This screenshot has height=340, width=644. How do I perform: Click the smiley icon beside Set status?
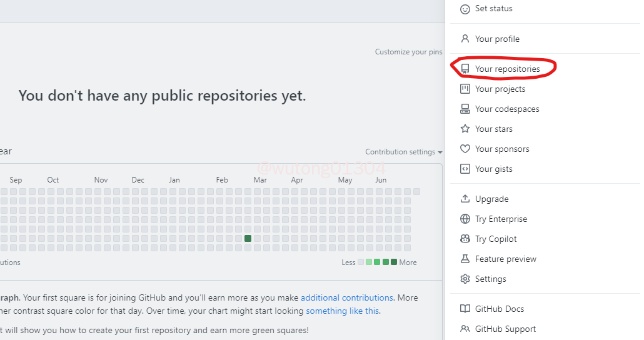465,9
